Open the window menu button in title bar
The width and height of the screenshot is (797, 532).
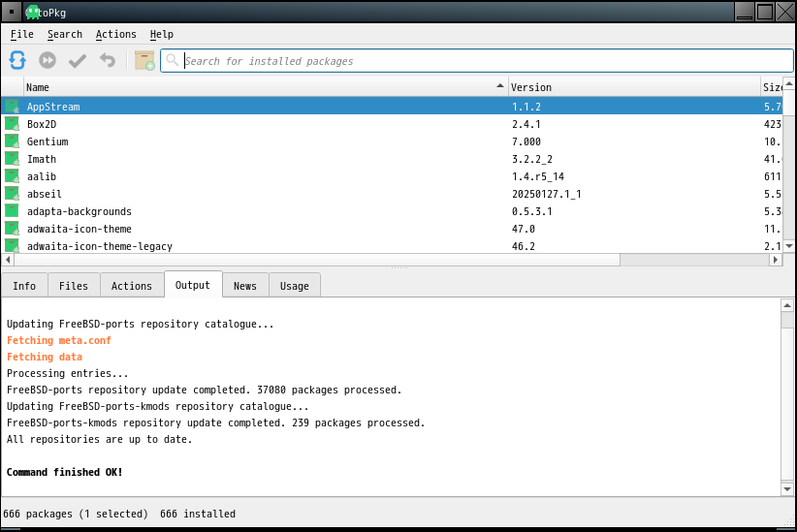click(x=12, y=12)
